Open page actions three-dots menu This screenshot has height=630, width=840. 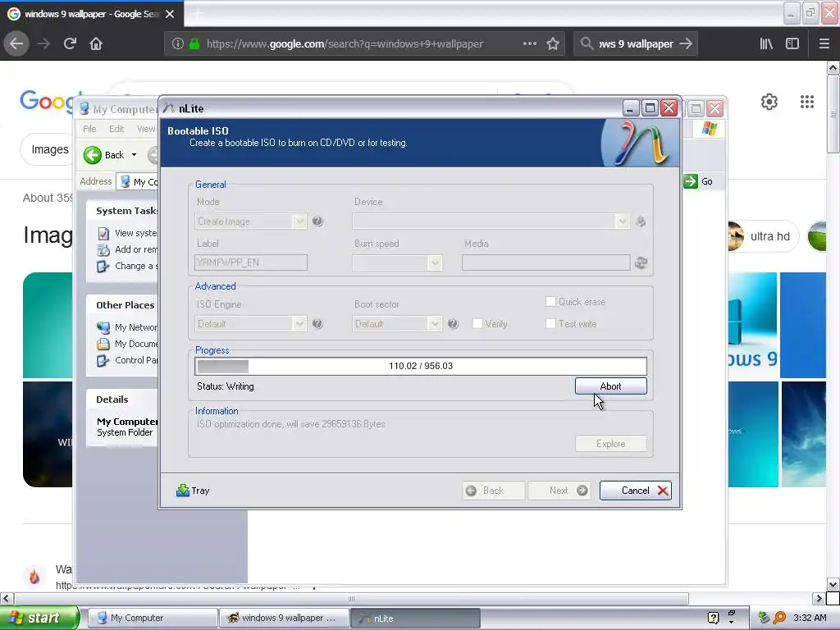coord(529,43)
